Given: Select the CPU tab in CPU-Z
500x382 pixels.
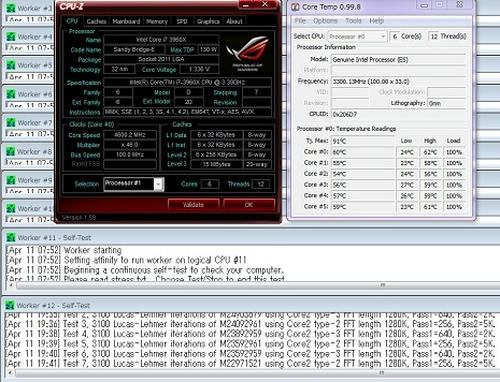Looking at the screenshot, I should point(72,21).
